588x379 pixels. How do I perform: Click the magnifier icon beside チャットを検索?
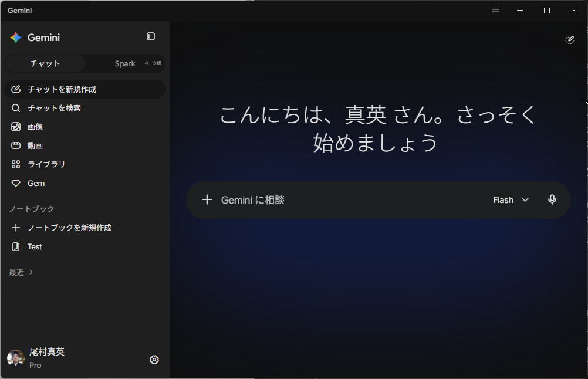click(16, 108)
